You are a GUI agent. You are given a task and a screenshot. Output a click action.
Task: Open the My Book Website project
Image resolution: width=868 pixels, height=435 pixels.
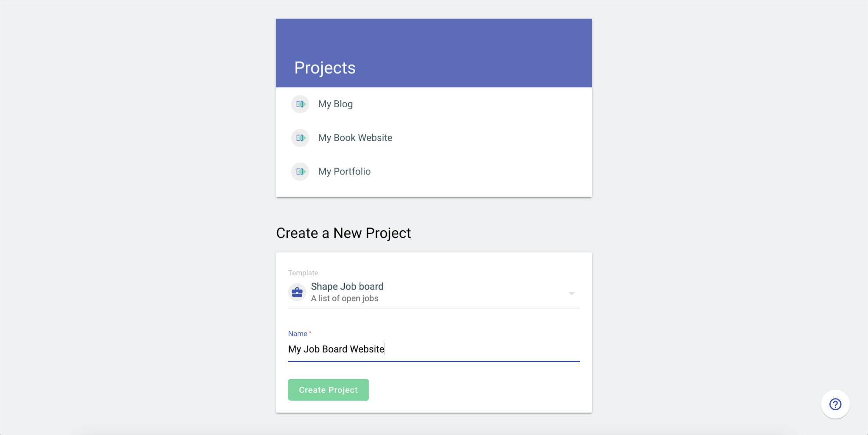click(x=355, y=138)
